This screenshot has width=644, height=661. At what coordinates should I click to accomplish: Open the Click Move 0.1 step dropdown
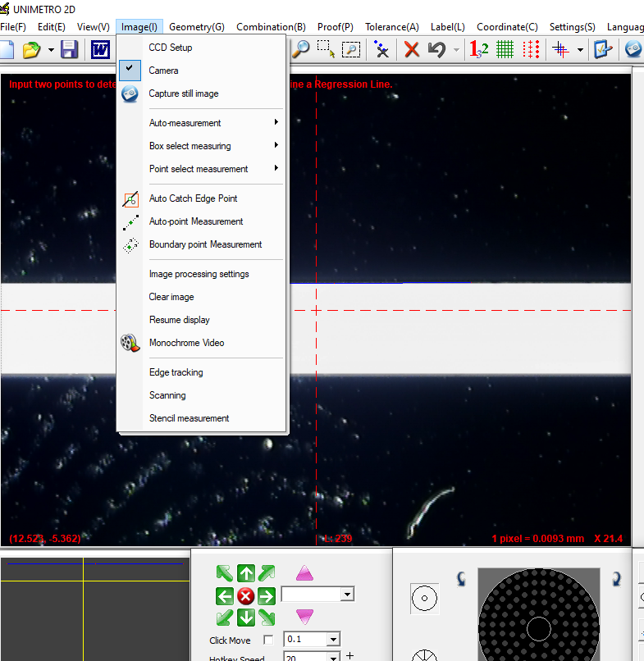click(x=333, y=639)
